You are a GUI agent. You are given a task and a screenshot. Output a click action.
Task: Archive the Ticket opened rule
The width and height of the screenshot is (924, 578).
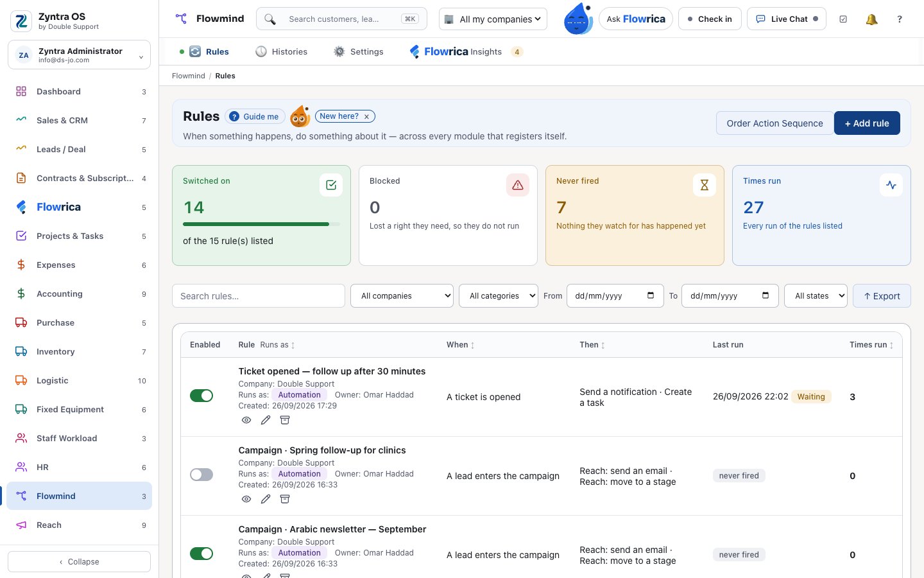pos(285,420)
